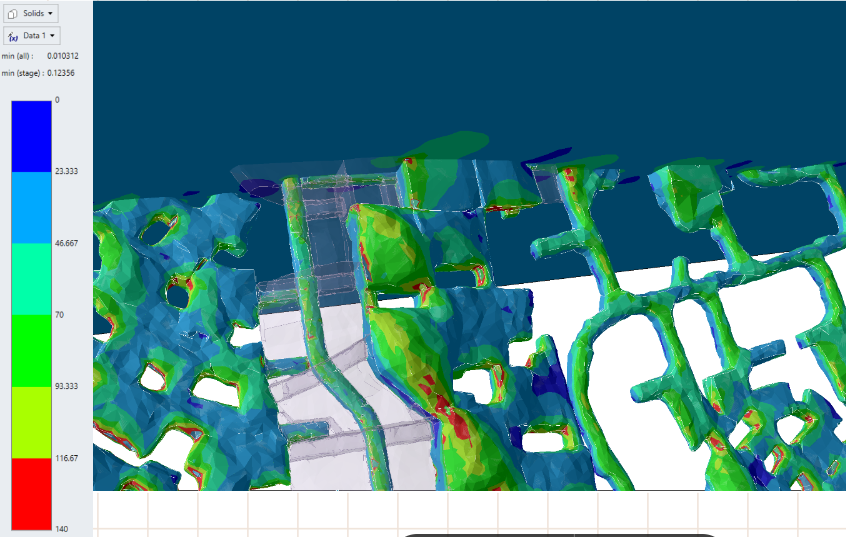The width and height of the screenshot is (846, 537).
Task: Click the legend maximum label 140
Action: coord(61,529)
